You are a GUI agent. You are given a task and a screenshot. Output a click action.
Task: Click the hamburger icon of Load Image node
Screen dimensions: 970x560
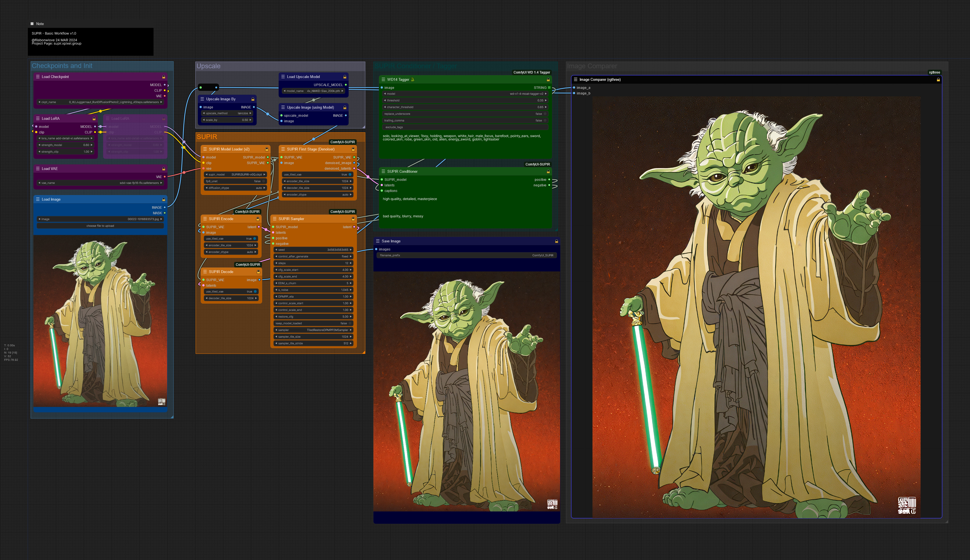[38, 199]
